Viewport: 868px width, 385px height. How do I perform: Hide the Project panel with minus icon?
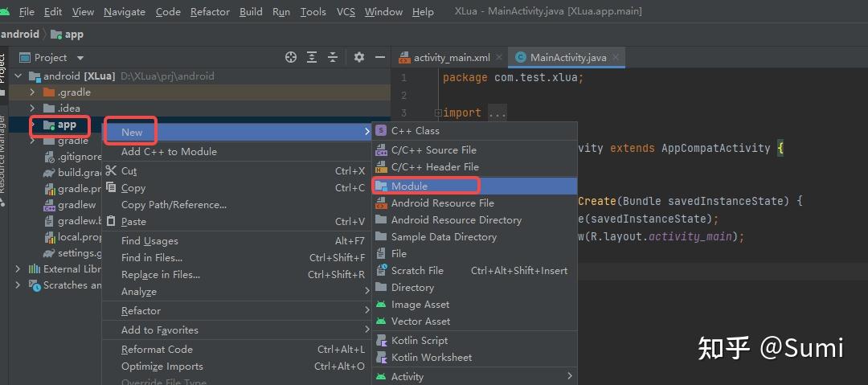click(x=380, y=57)
